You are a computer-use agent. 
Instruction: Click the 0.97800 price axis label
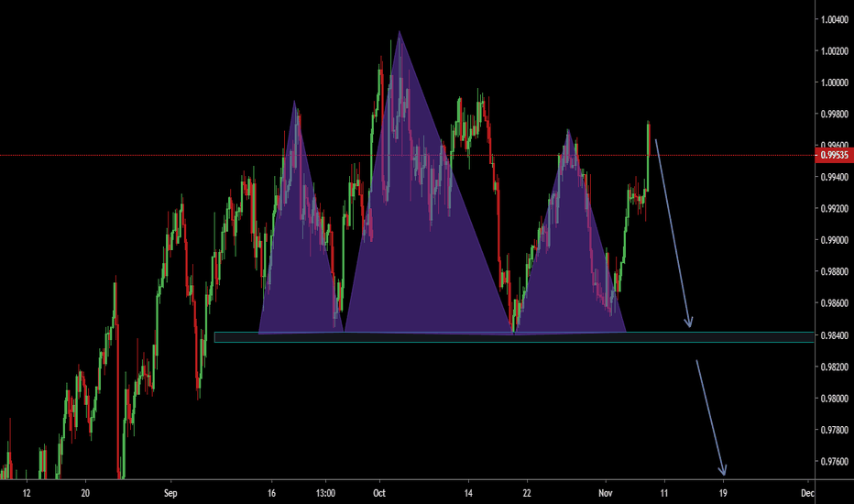point(835,431)
